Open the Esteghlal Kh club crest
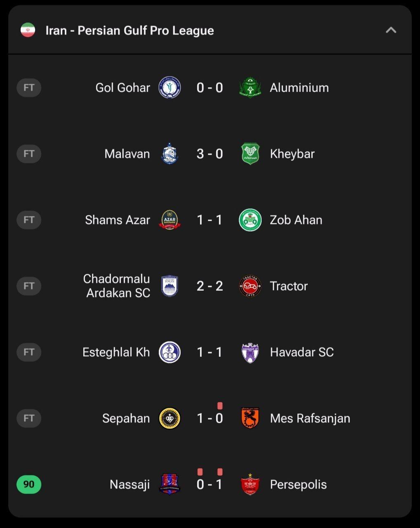 170,352
